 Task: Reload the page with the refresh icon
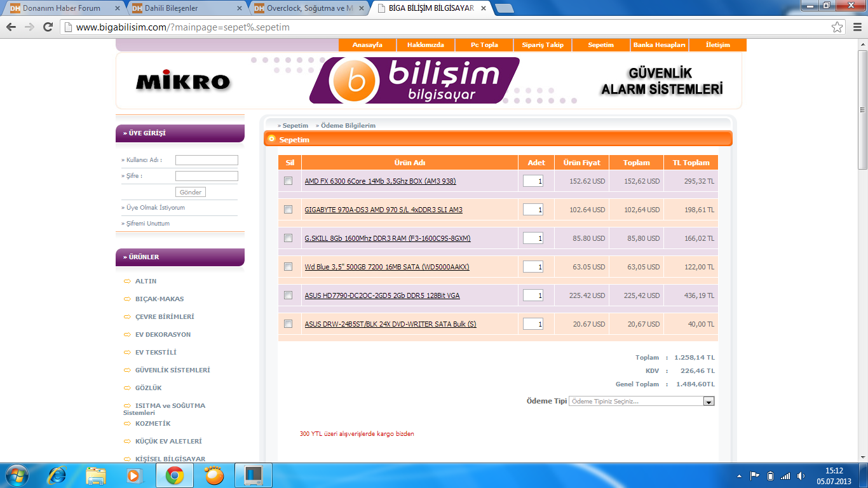(48, 27)
